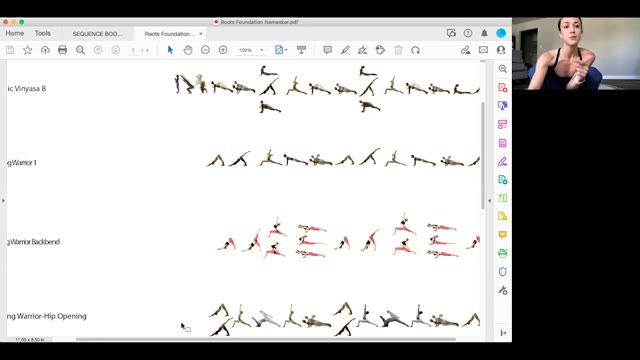Expand the left navigation pane arrow
Screen dimensions: 640x360
3,200
